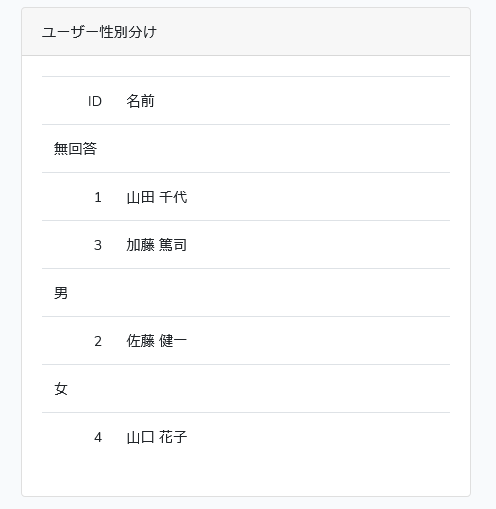Click the name 山田 千代

tap(157, 197)
